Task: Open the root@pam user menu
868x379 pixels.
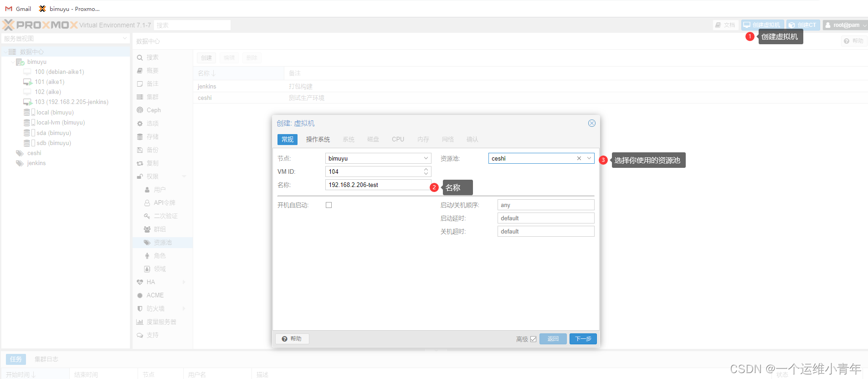Action: tap(845, 25)
